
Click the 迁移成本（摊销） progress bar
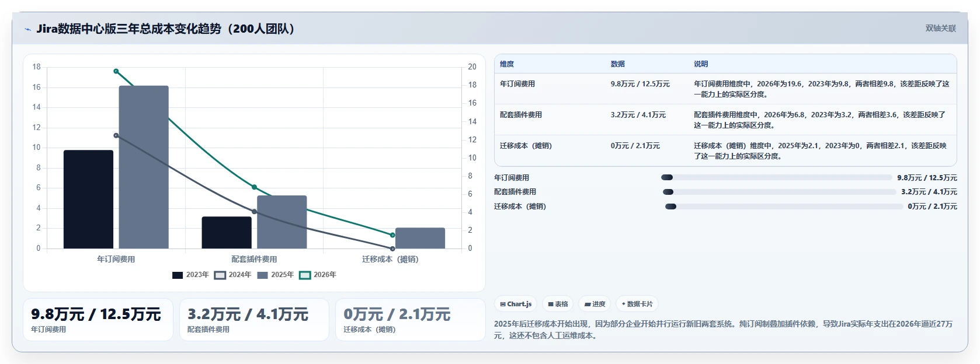click(784, 206)
